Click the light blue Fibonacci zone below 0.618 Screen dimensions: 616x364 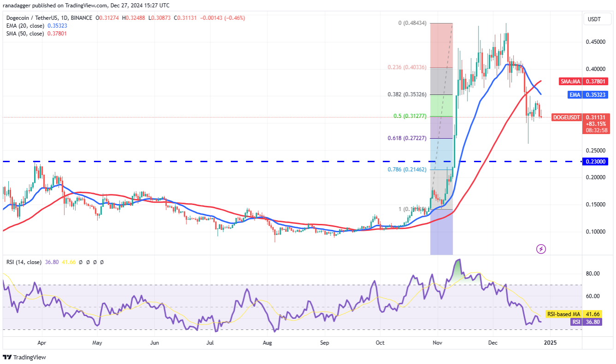441,154
